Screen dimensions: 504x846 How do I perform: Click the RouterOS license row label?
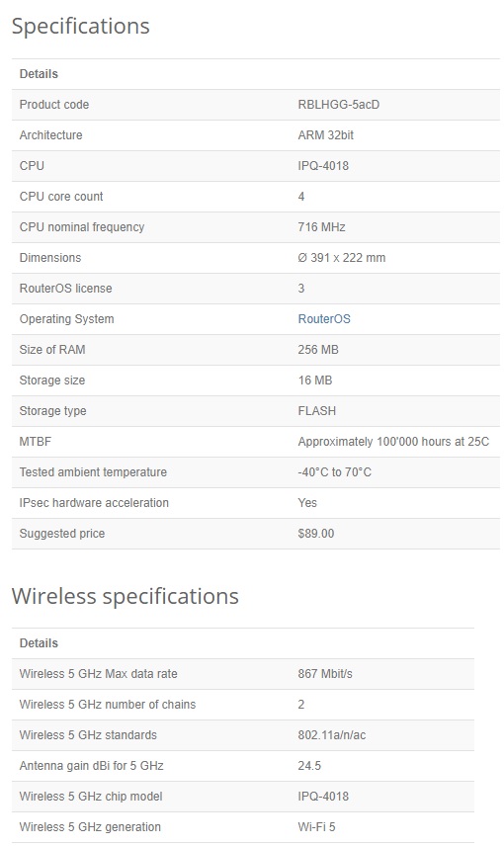click(66, 289)
